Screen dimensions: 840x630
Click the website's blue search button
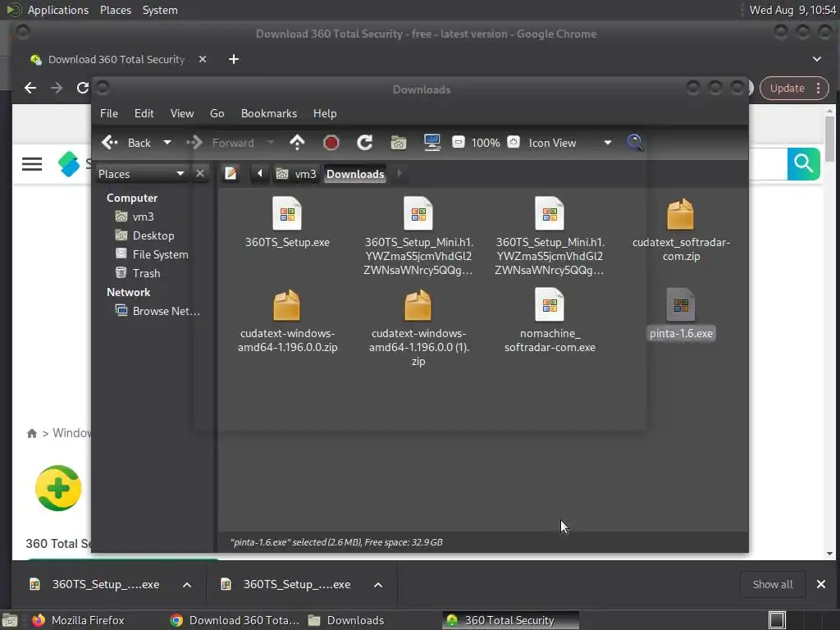804,163
